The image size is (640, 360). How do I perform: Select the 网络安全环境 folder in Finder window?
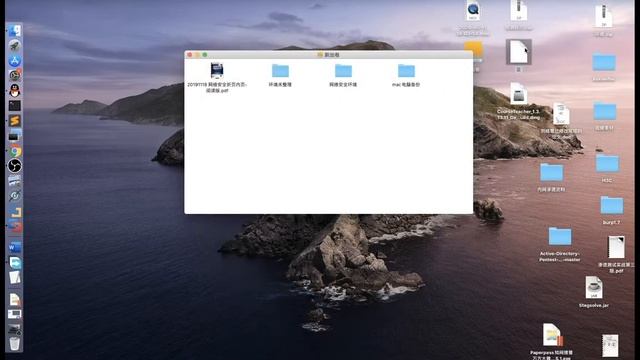[343, 71]
